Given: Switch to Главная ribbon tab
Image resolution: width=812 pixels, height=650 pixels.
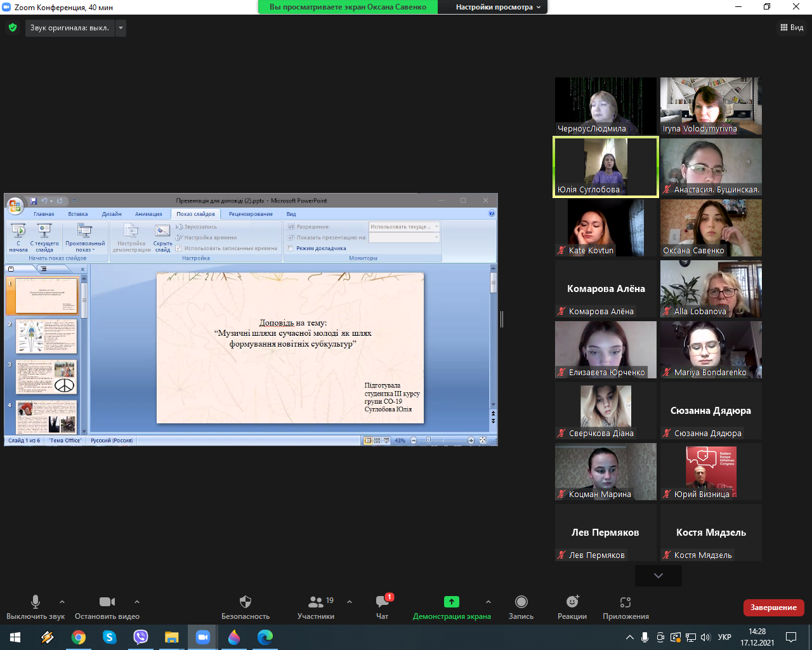Looking at the screenshot, I should (x=44, y=214).
